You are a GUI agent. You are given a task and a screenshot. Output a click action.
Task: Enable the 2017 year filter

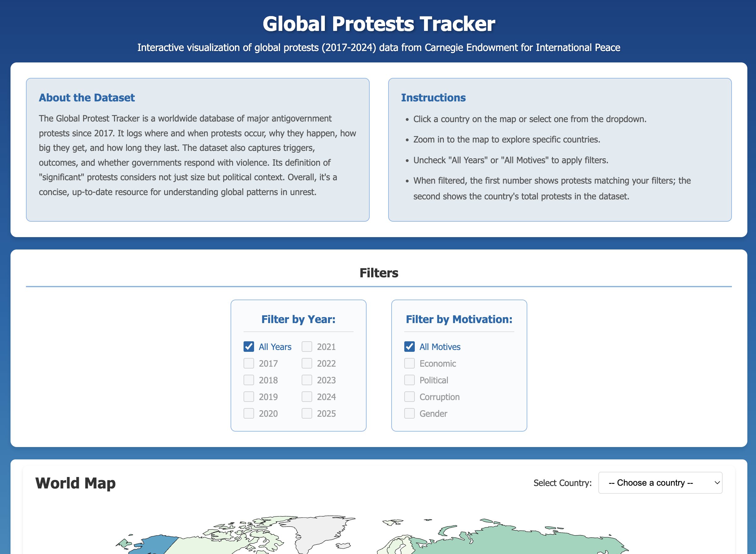pos(248,363)
